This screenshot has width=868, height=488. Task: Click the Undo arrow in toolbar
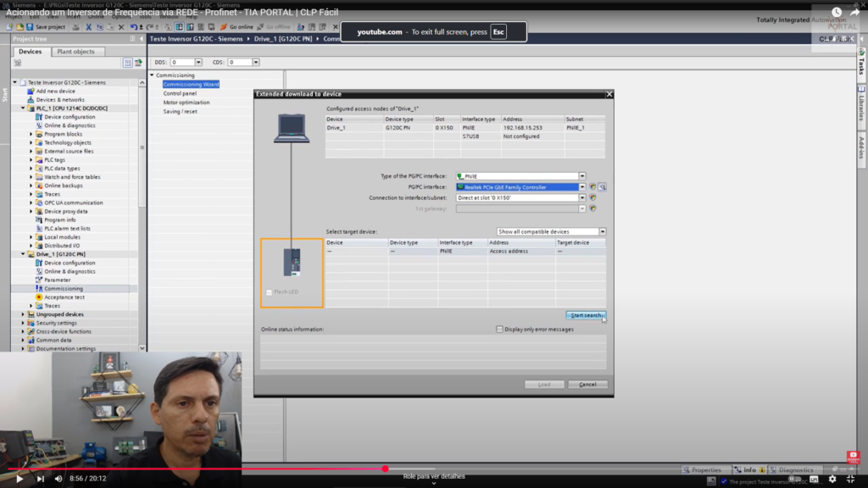pyautogui.click(x=134, y=27)
